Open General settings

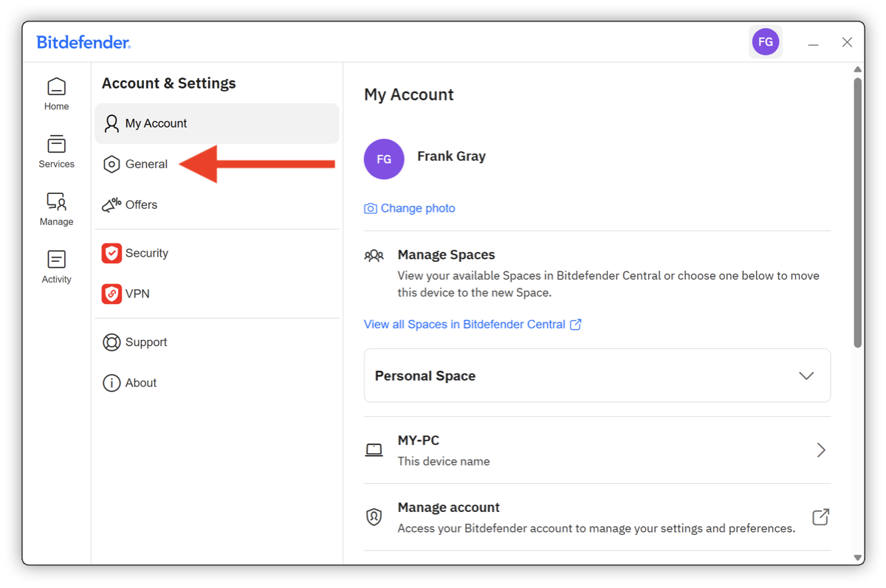(217, 164)
